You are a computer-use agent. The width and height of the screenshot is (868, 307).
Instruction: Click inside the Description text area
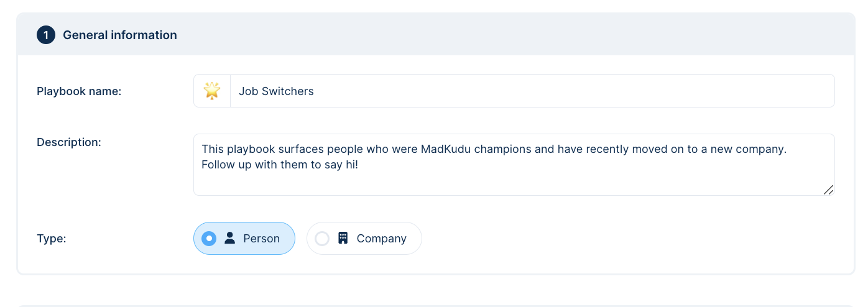point(514,165)
